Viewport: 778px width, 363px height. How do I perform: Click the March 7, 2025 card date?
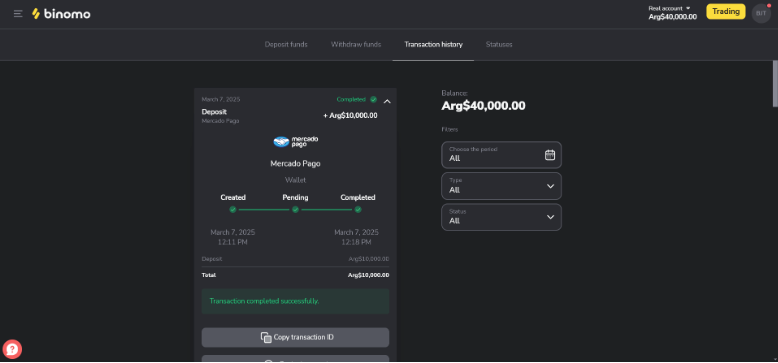click(x=220, y=99)
